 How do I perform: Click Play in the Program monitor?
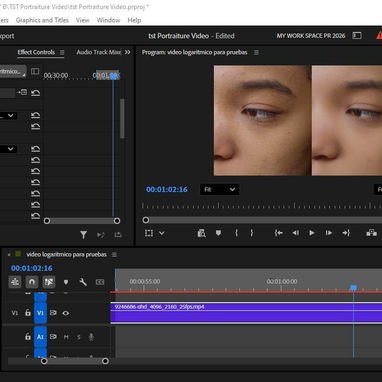(312, 233)
